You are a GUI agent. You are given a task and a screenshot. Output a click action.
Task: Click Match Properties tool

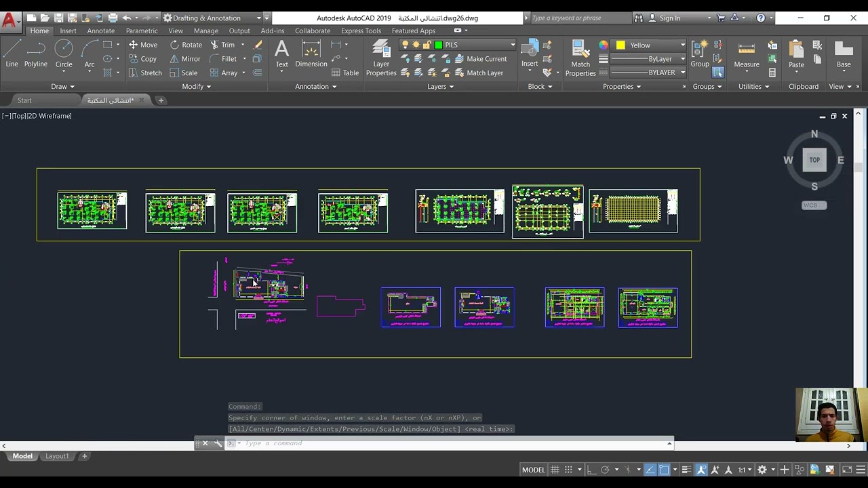tap(580, 58)
